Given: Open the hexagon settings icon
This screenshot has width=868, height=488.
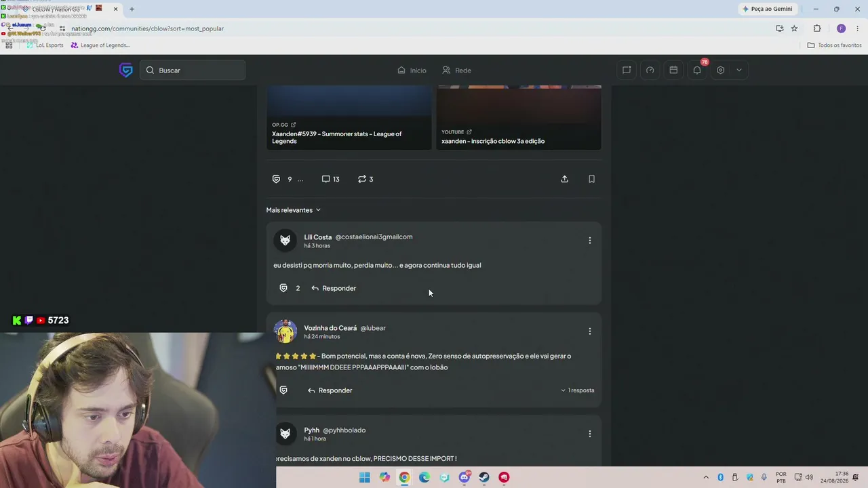Looking at the screenshot, I should point(721,70).
